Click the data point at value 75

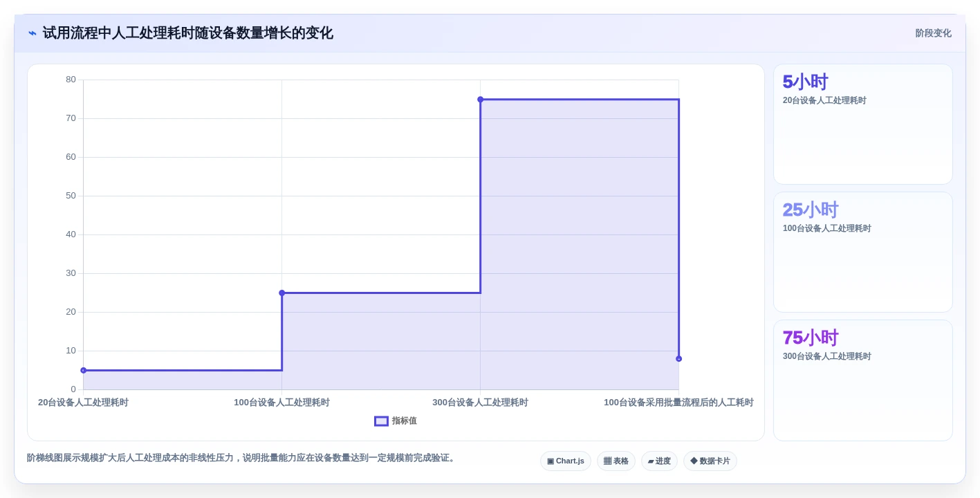[480, 100]
